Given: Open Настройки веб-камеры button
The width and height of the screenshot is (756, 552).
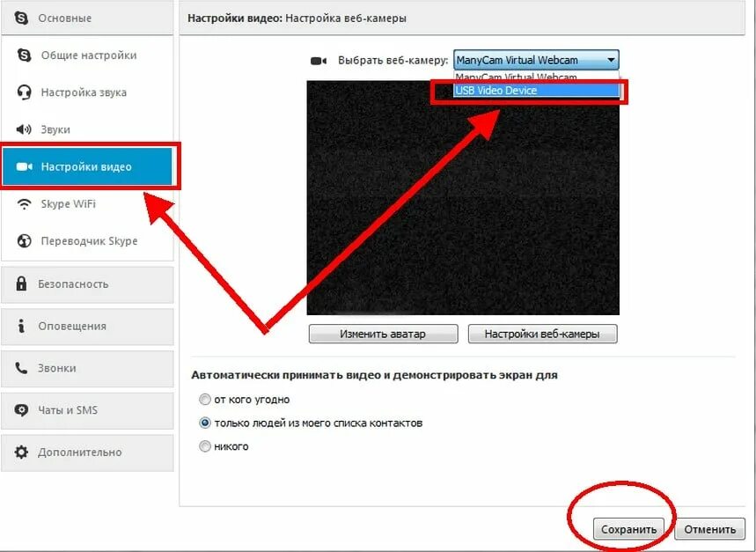Looking at the screenshot, I should pos(542,334).
